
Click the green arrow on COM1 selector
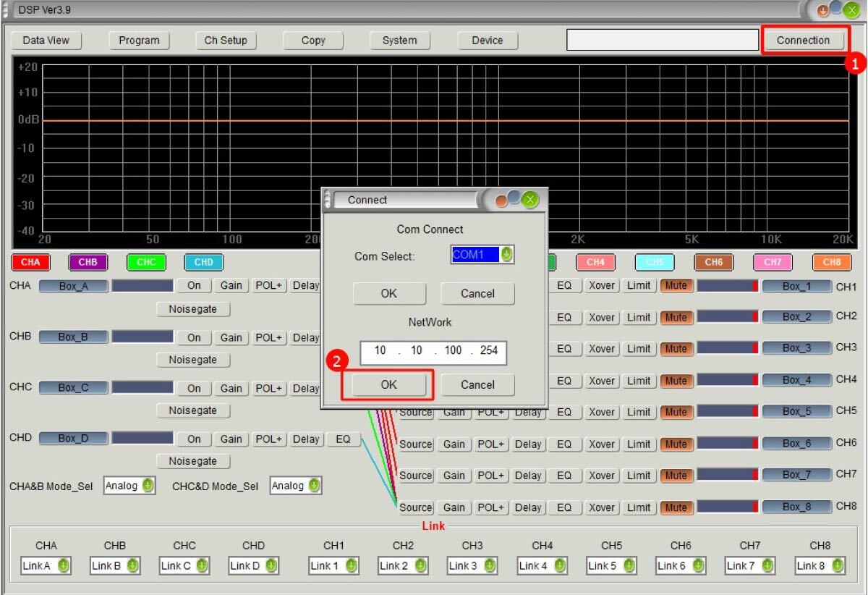point(507,255)
